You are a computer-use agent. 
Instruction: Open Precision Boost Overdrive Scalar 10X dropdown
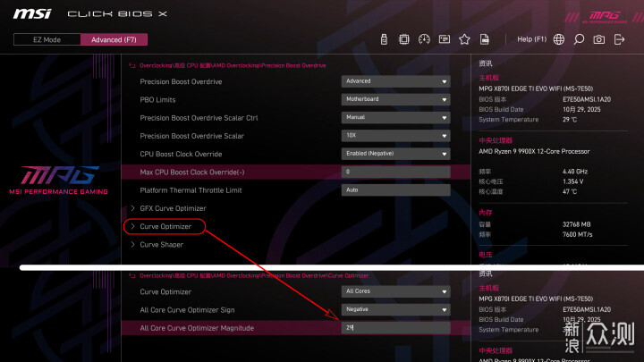click(395, 136)
